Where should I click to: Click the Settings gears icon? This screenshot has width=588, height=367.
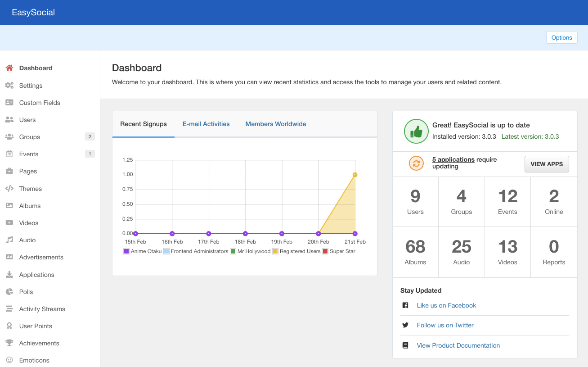[9, 86]
